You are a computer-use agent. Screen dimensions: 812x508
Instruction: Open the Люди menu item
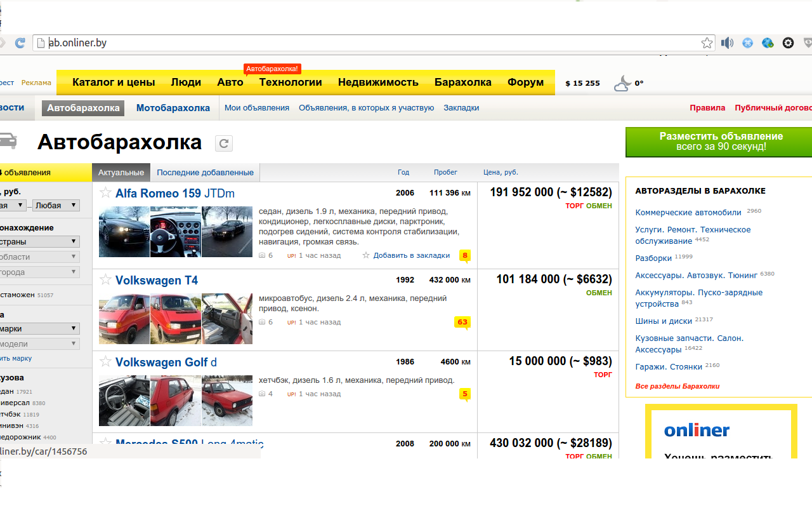[x=186, y=83]
